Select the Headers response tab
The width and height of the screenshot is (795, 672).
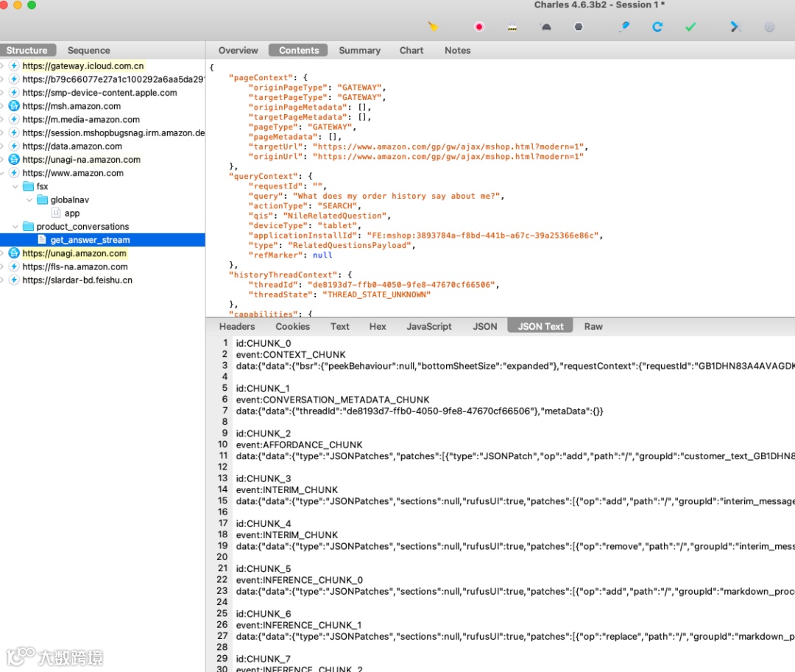pos(237,326)
